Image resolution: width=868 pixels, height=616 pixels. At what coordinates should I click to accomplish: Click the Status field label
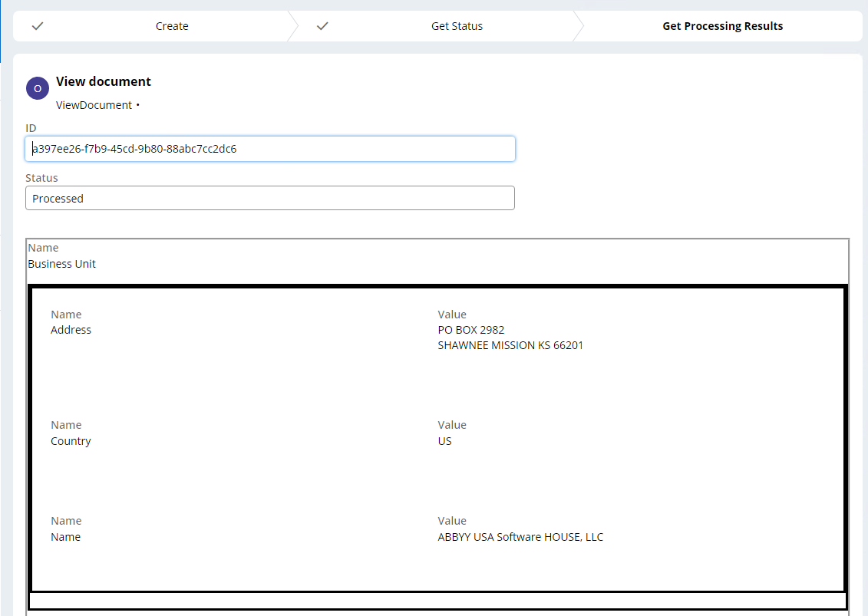tap(41, 178)
